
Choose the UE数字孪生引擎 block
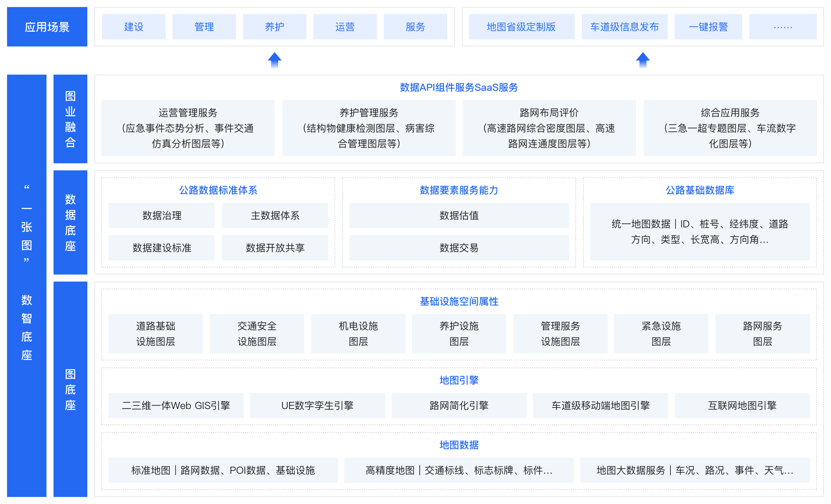tap(317, 405)
